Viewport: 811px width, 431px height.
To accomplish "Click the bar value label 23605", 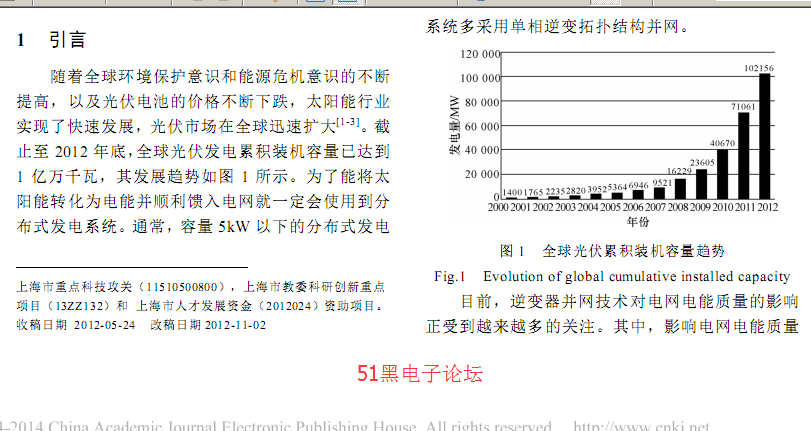I will [x=702, y=163].
